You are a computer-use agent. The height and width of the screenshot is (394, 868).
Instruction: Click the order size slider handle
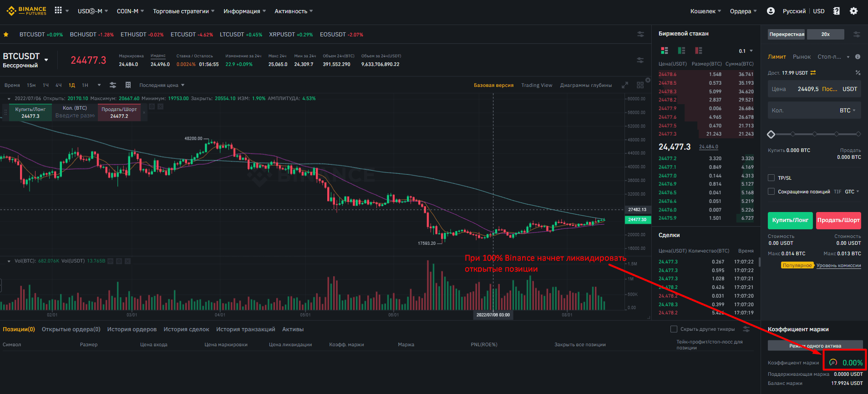(x=771, y=134)
